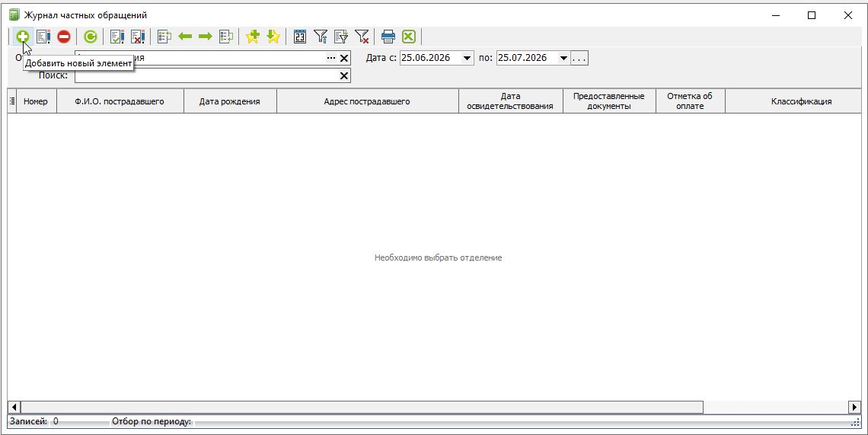Click the filter-by-list icon with funnel

(x=340, y=37)
